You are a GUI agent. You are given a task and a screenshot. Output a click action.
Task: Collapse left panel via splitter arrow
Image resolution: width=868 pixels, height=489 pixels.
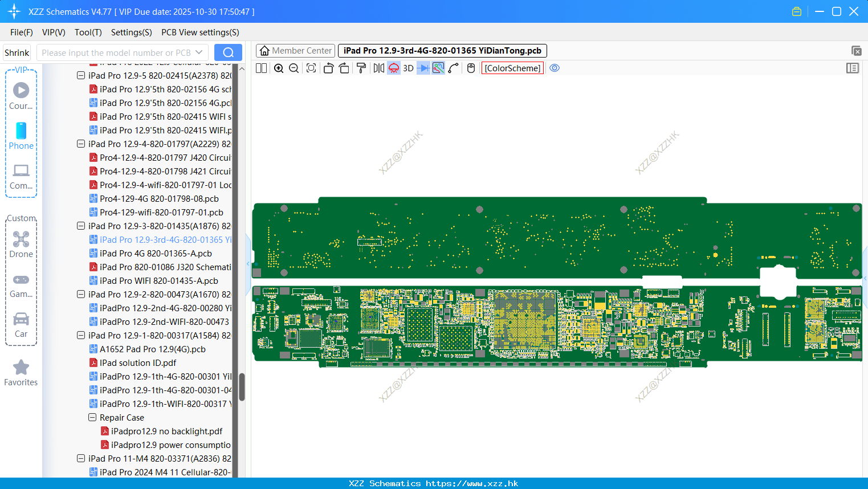click(x=248, y=263)
